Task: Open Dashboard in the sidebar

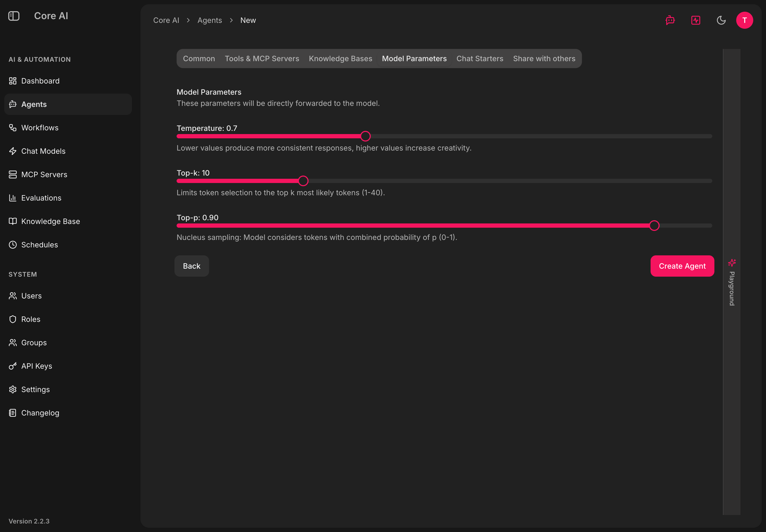Action: point(68,81)
